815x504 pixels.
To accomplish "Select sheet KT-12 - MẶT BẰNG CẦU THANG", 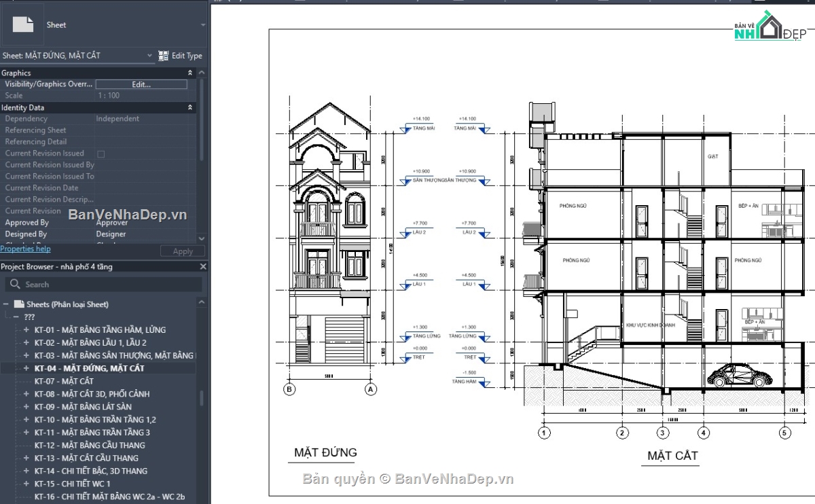I will 90,446.
